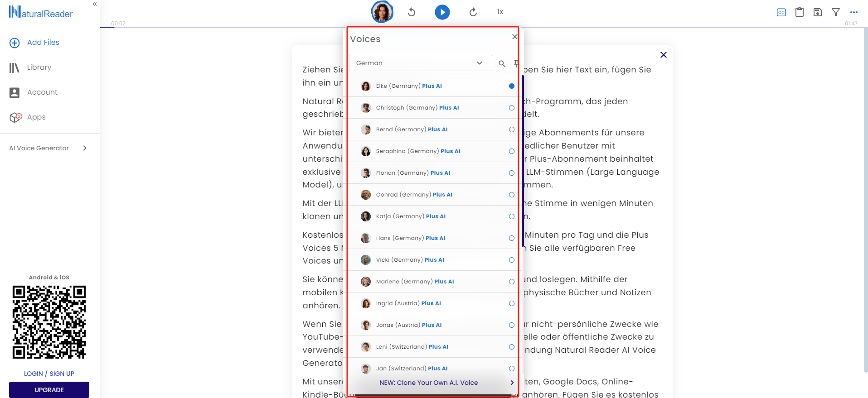The height and width of the screenshot is (398, 868).
Task: Click Jonas (Austria) avatar
Action: point(366,325)
